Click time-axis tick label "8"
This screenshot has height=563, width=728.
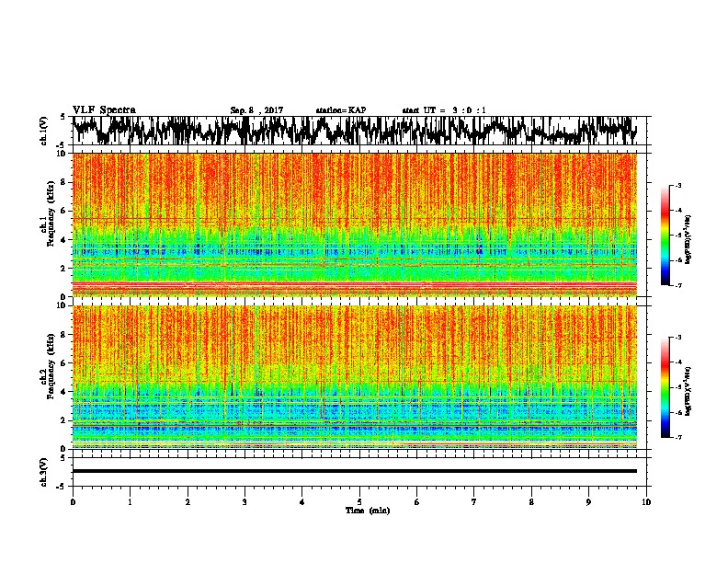coord(531,502)
